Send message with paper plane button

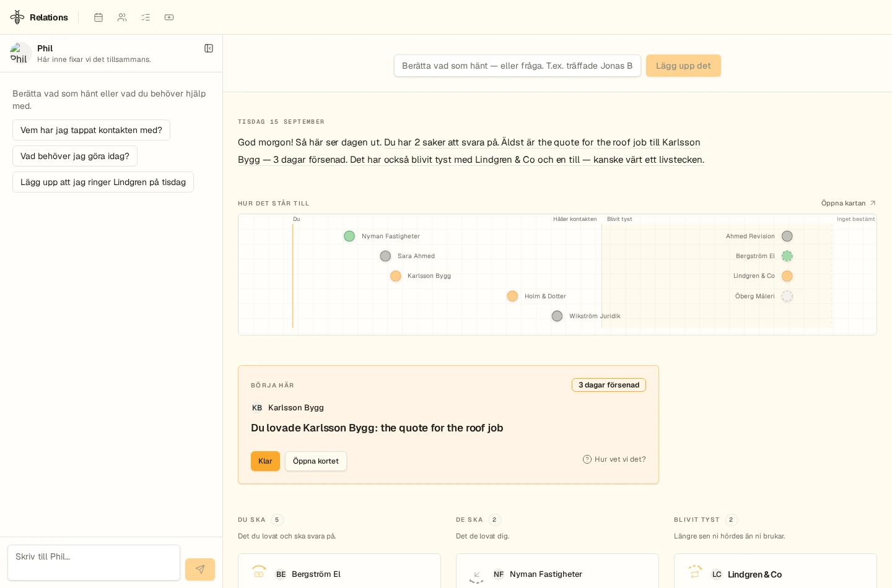click(200, 569)
